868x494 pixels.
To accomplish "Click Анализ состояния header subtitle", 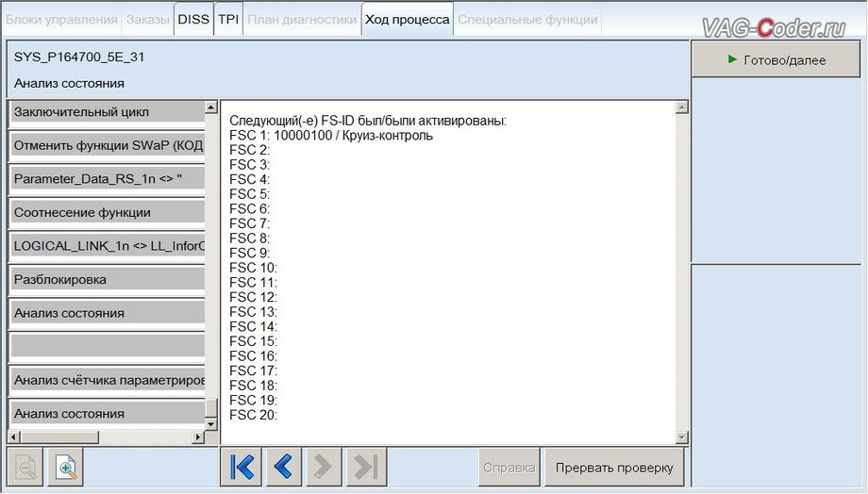I will [69, 84].
